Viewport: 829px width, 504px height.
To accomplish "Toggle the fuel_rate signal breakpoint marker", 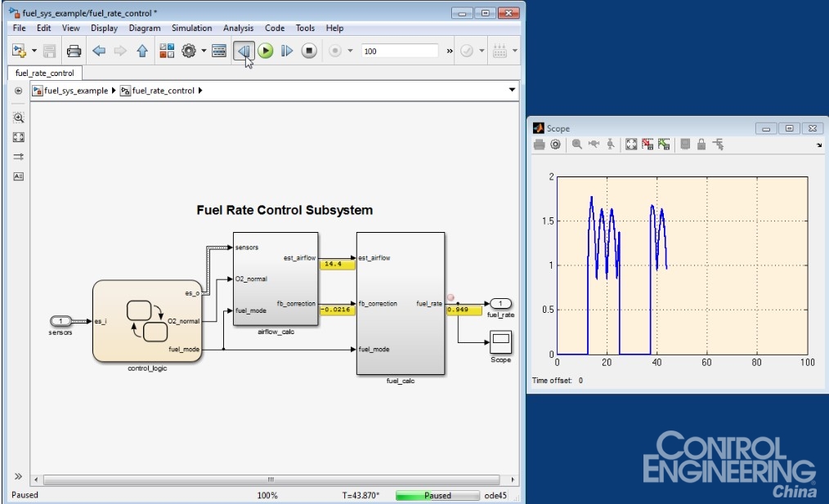I will coord(450,298).
